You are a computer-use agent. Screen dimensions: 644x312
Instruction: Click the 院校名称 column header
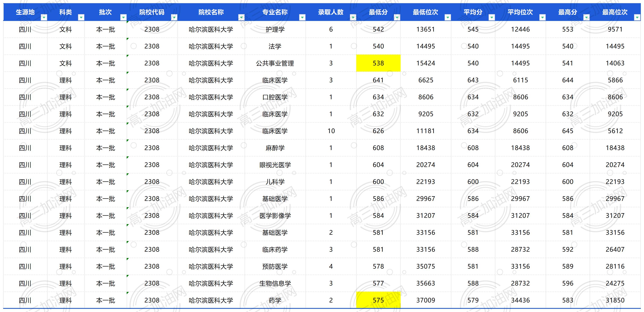(211, 12)
